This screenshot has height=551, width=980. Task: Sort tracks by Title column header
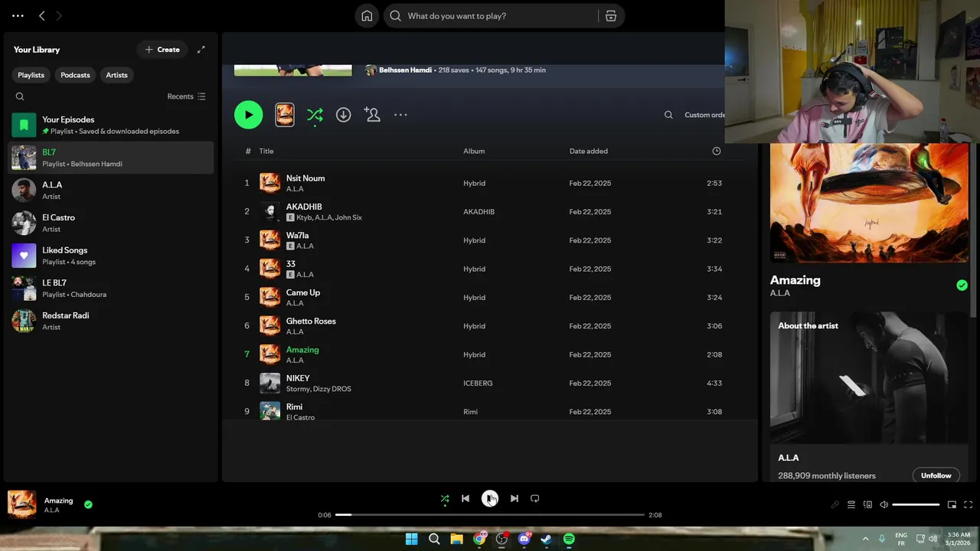tap(266, 151)
